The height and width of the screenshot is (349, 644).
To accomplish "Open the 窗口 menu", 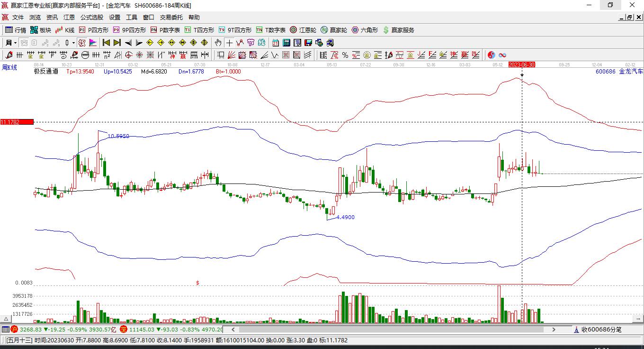I will tap(149, 18).
